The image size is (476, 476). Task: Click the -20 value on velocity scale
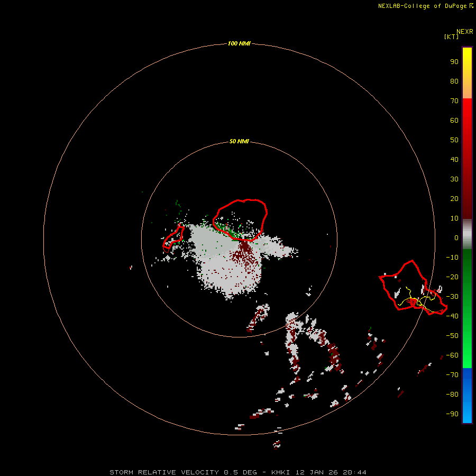tap(452, 277)
